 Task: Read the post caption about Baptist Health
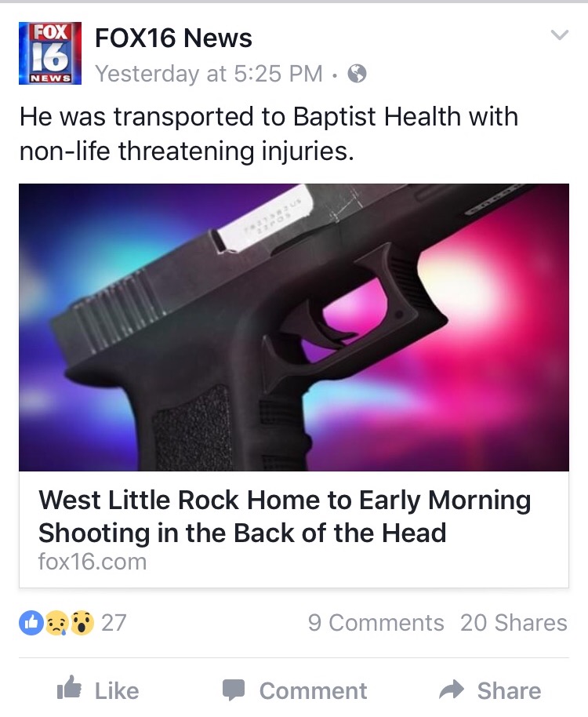[x=269, y=133]
